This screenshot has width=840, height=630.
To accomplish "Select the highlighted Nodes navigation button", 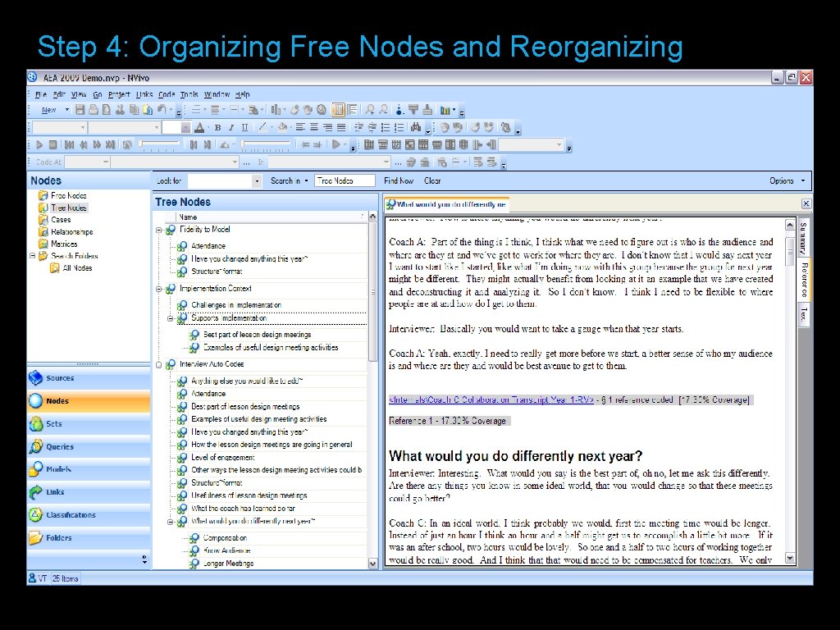I will click(x=89, y=401).
